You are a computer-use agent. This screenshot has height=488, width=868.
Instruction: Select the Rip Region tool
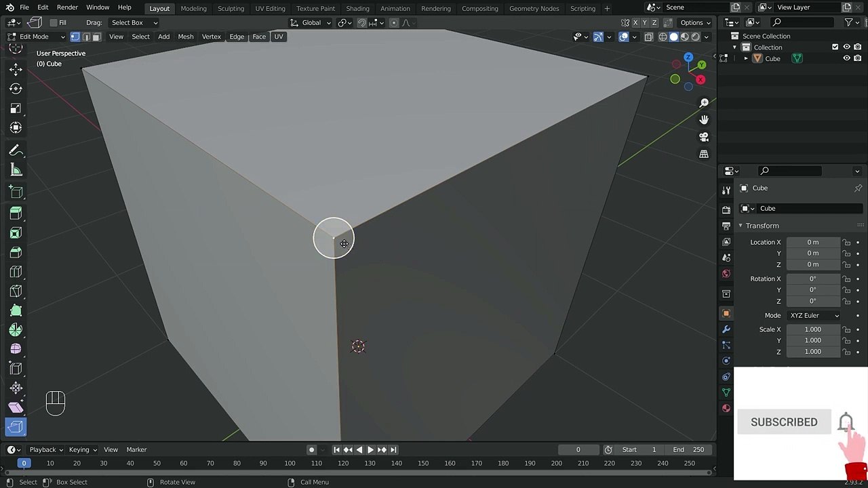pos(16,427)
